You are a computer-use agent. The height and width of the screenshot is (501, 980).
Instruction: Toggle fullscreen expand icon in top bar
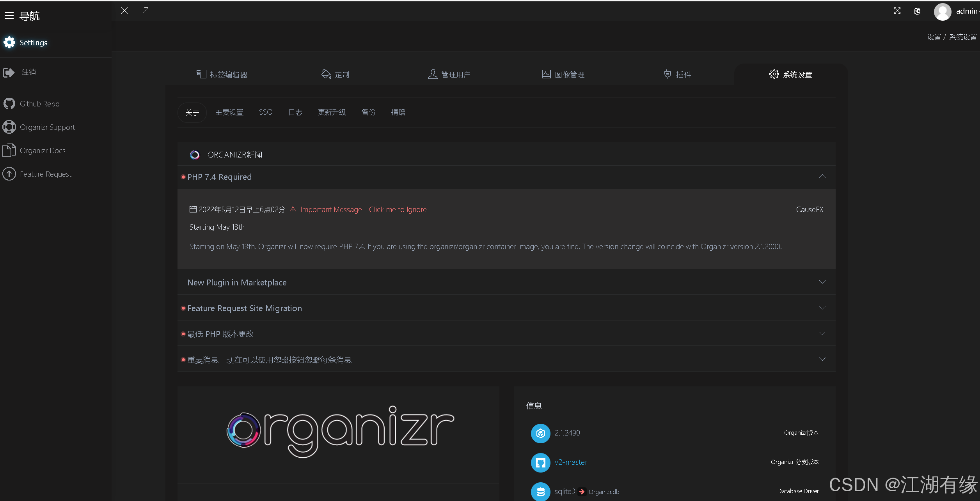pyautogui.click(x=897, y=11)
